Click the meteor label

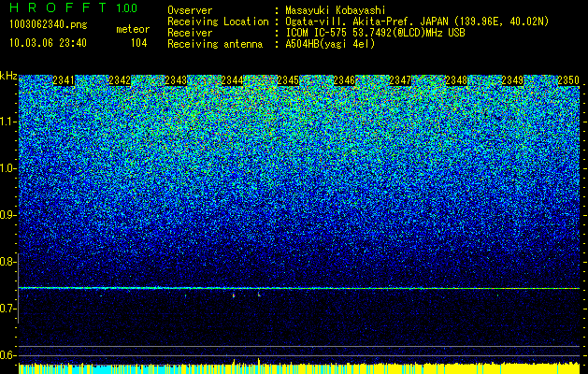coord(133,29)
